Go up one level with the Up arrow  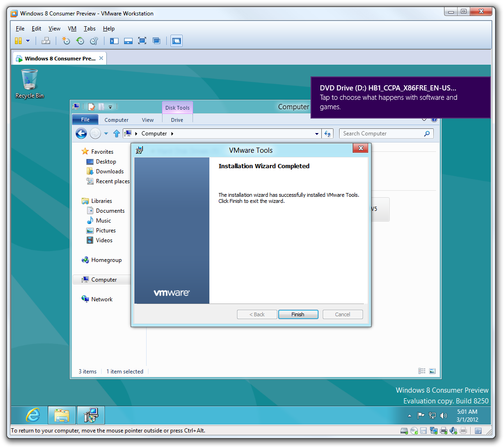click(117, 134)
